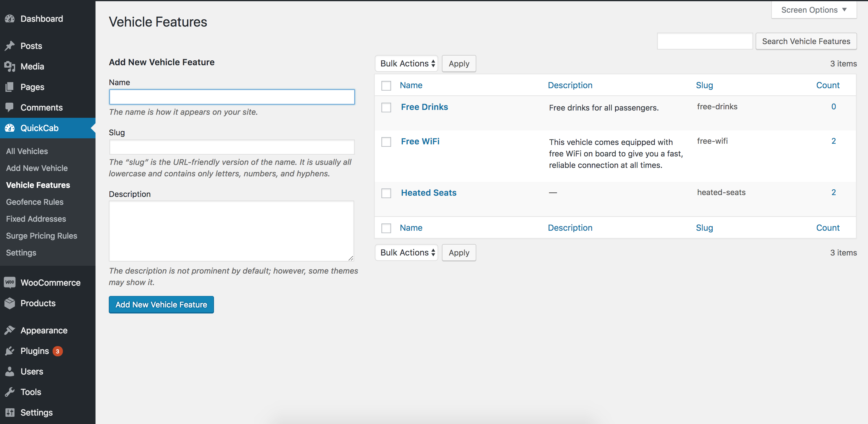Open Surge Pricing Rules in sidebar
This screenshot has height=424, width=868.
click(x=41, y=236)
